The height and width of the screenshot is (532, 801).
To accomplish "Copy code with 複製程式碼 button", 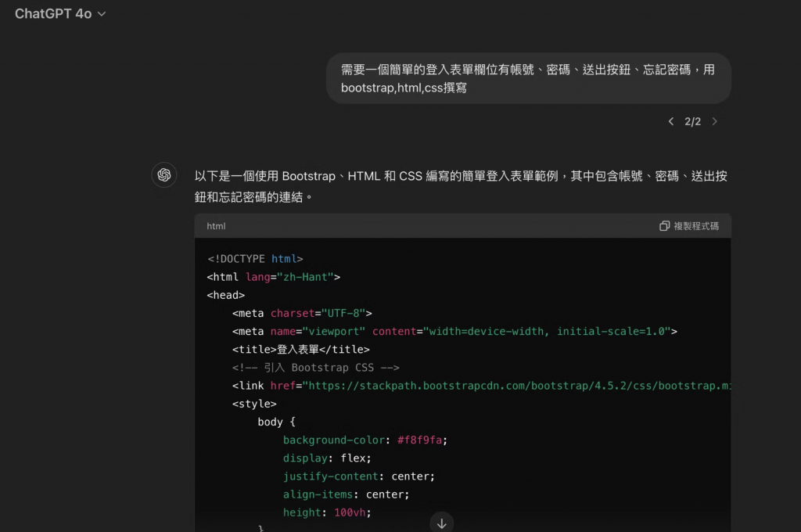I will (689, 226).
